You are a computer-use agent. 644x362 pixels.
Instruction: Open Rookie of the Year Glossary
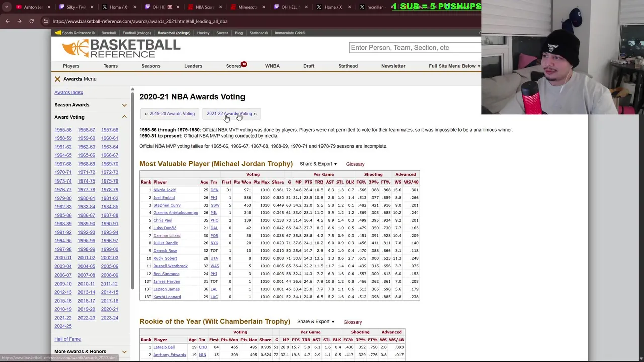[353, 322]
